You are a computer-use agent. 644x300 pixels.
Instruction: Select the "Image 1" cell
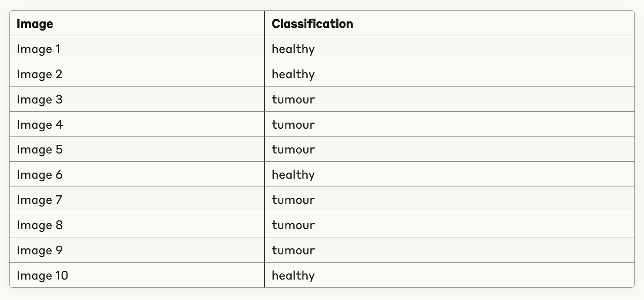point(39,49)
